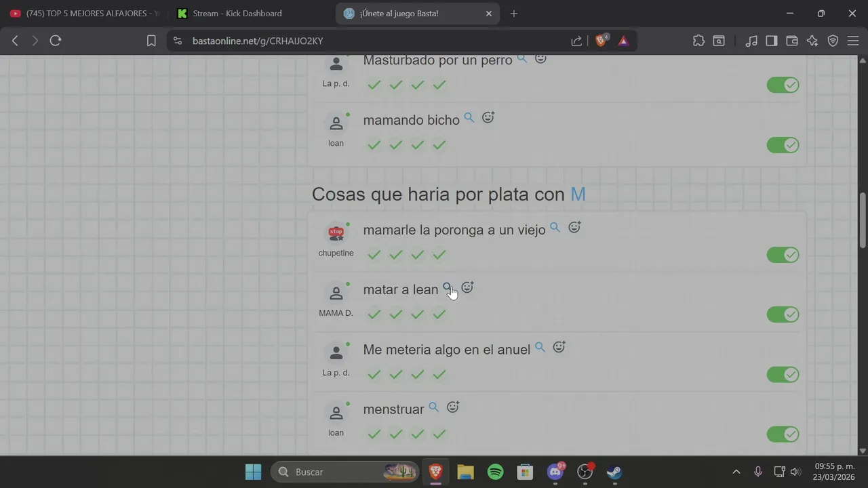868x488 pixels.
Task: Add emoji reaction to "Masturbado por un perro"
Action: (x=540, y=58)
